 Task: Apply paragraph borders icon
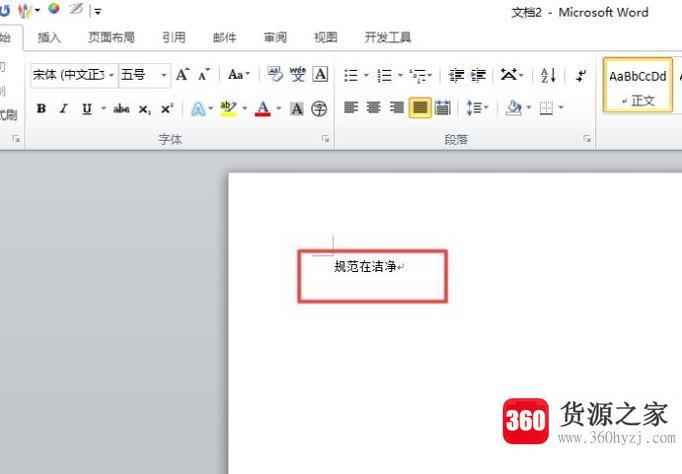(546, 107)
